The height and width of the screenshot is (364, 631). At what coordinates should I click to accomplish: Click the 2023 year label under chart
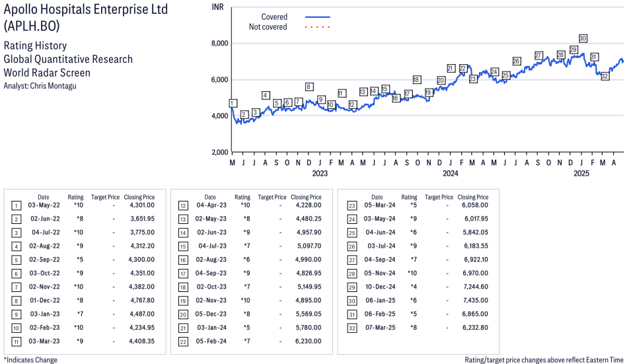pos(320,173)
